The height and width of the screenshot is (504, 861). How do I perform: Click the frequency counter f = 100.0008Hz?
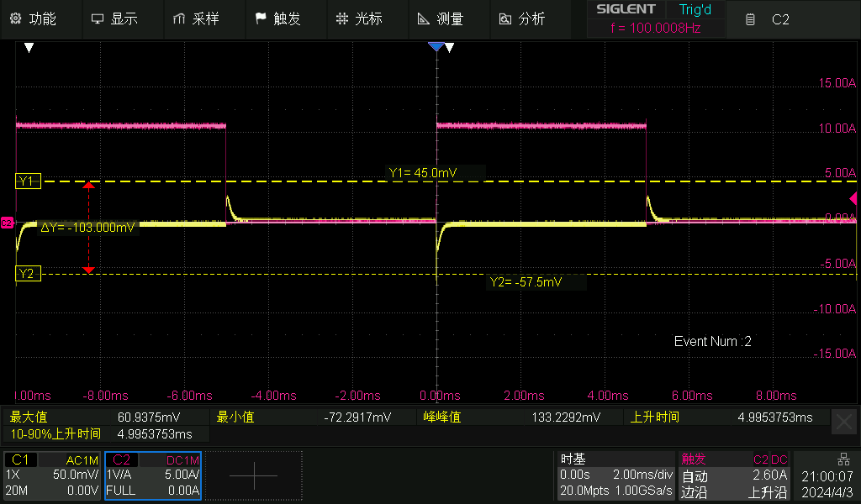(x=656, y=28)
